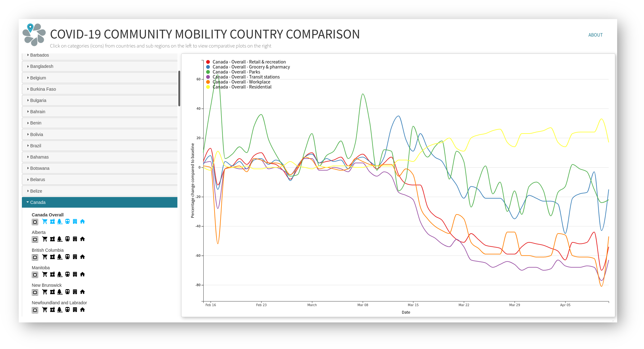Screen dimensions: 644x349
Task: Click Newfoundland and Labrador residential home icon
Action: click(x=82, y=310)
